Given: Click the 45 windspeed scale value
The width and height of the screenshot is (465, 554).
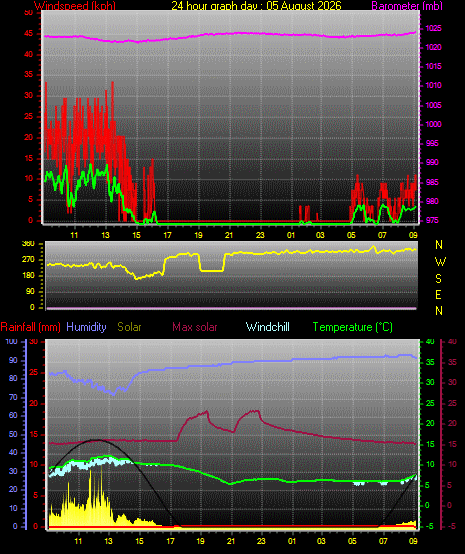Looking at the screenshot, I should point(28,34).
